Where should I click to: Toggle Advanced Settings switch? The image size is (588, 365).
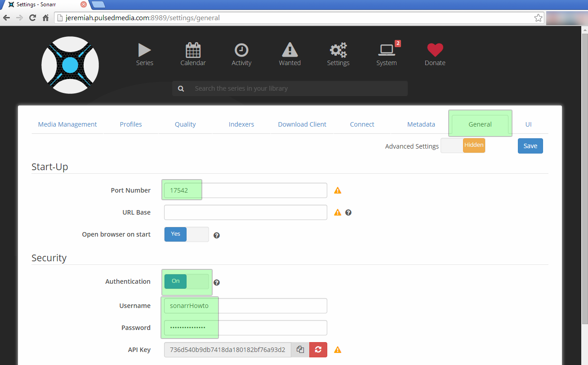pyautogui.click(x=463, y=145)
